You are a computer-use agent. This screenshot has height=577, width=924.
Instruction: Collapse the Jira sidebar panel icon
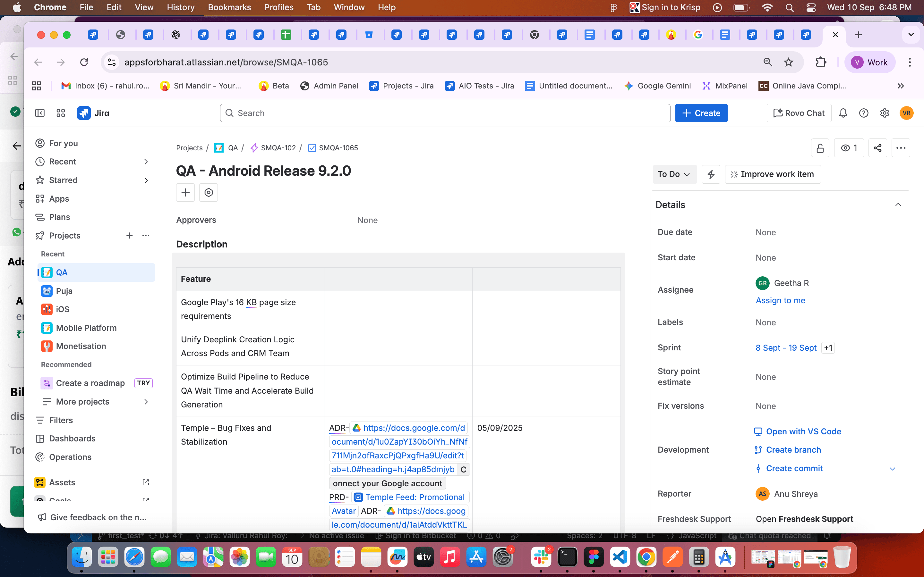40,113
